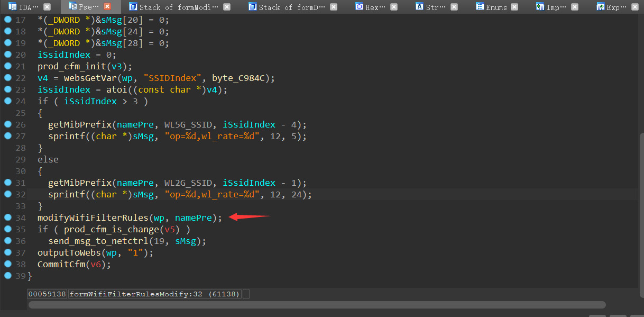Select the "SSIDIndex" string literal

172,78
